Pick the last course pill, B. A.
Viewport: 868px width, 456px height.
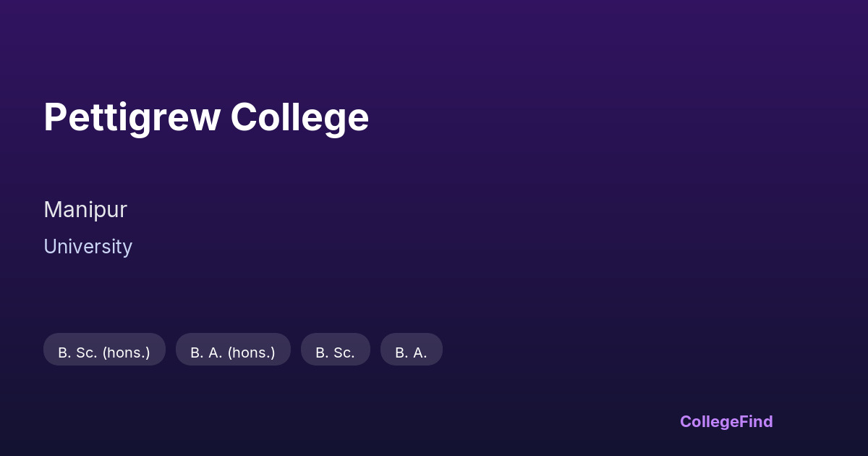click(x=411, y=352)
